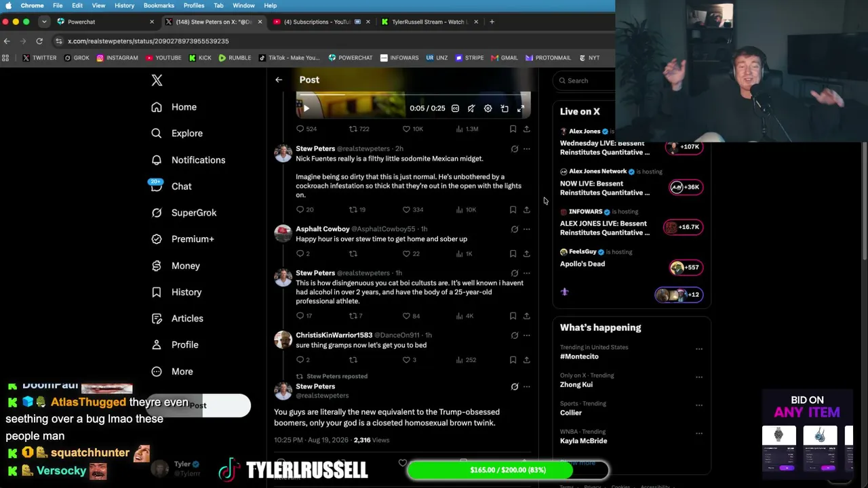
Task: Open more options for Zhong Kui trend
Action: click(x=699, y=377)
